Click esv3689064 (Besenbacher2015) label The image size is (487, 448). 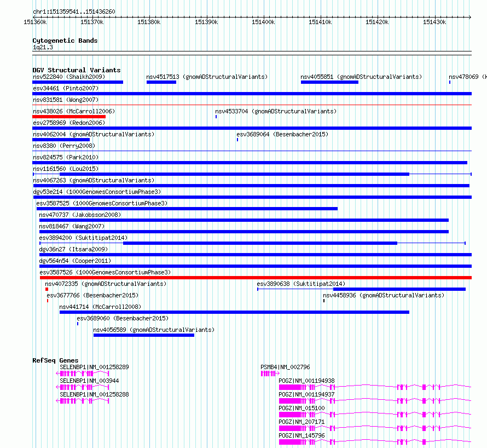click(x=282, y=134)
